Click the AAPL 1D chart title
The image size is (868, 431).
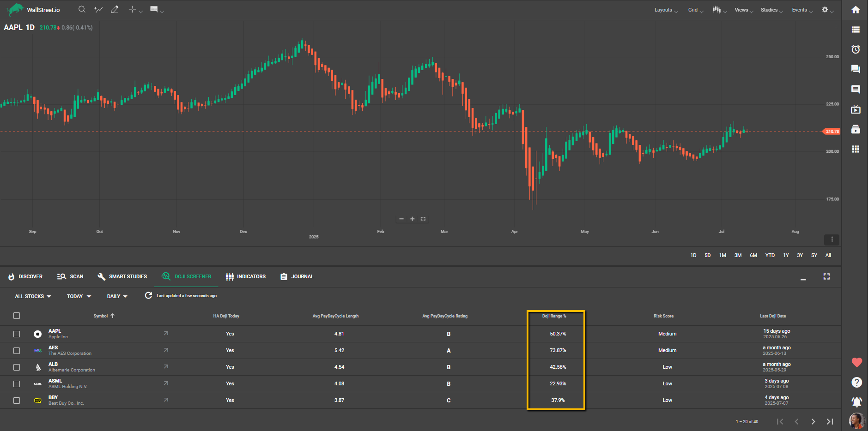tap(19, 27)
